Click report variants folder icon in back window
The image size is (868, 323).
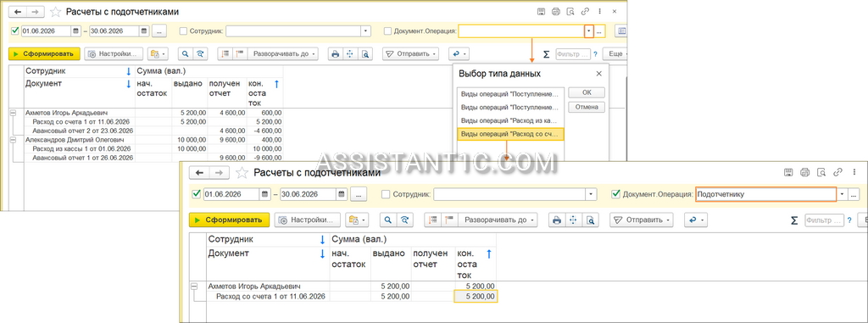tap(157, 53)
